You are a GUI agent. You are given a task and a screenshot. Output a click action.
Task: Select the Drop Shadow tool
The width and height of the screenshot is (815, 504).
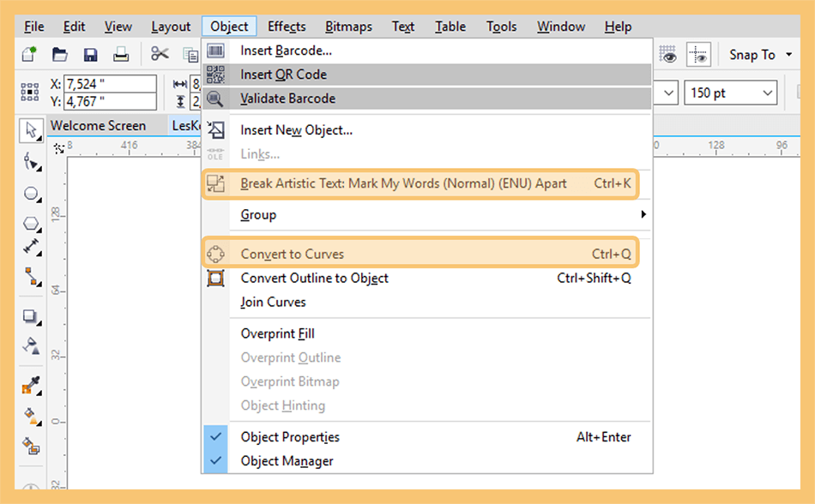pos(31,316)
